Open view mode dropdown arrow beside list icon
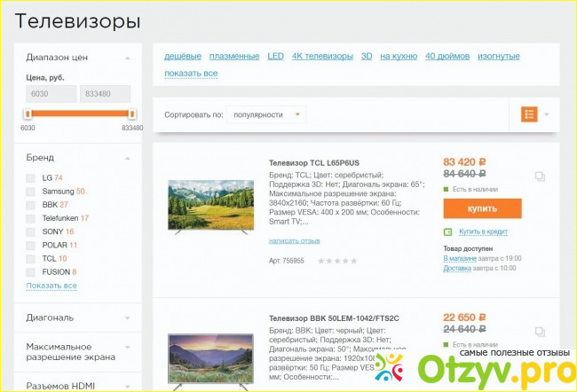This screenshot has width=577, height=392. click(x=547, y=114)
